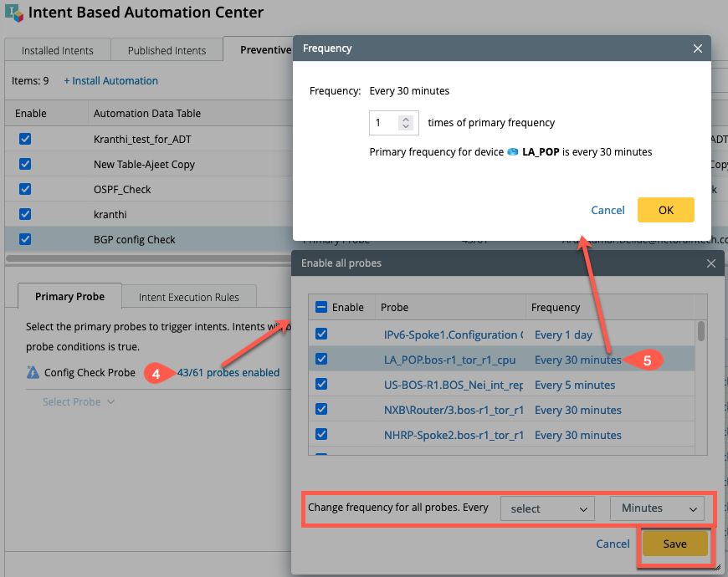Image resolution: width=728 pixels, height=577 pixels.
Task: Click the LA_POP device icon
Action: pyautogui.click(x=512, y=152)
